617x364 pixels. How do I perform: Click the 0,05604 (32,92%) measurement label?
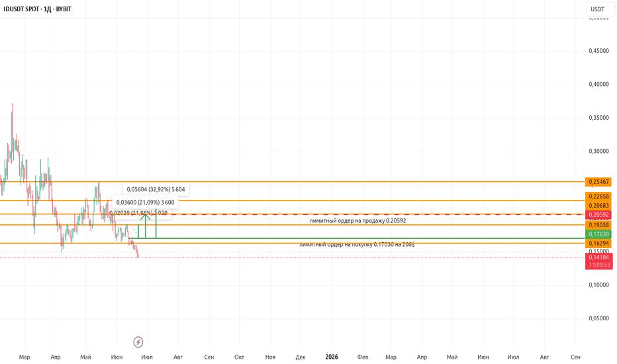(x=156, y=189)
